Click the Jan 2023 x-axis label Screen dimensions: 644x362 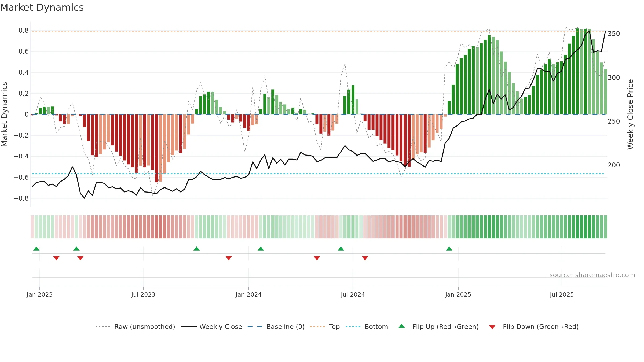coord(40,294)
